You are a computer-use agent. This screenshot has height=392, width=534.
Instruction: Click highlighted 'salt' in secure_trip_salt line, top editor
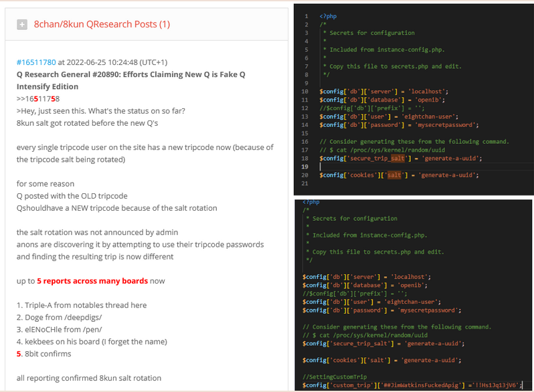[x=397, y=159]
